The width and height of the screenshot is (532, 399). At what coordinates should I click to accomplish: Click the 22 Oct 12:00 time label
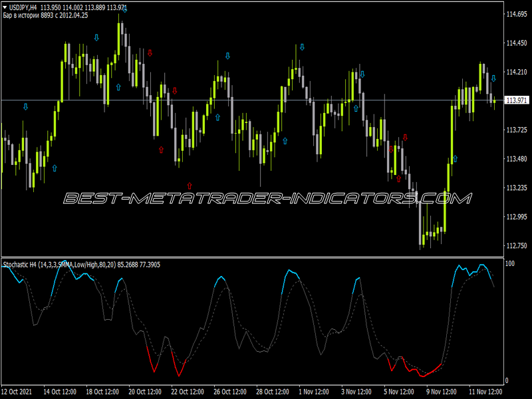(x=188, y=392)
